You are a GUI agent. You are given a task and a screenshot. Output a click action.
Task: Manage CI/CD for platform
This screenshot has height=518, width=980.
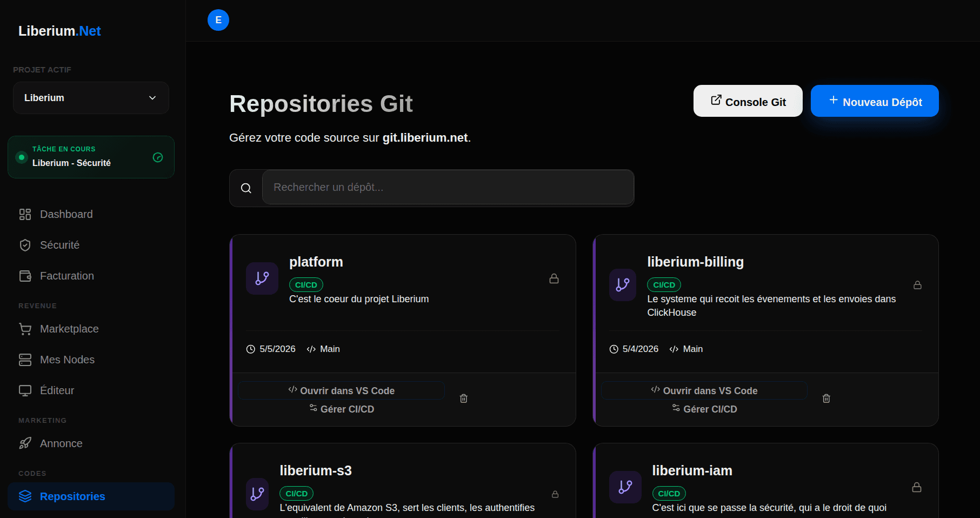point(342,409)
